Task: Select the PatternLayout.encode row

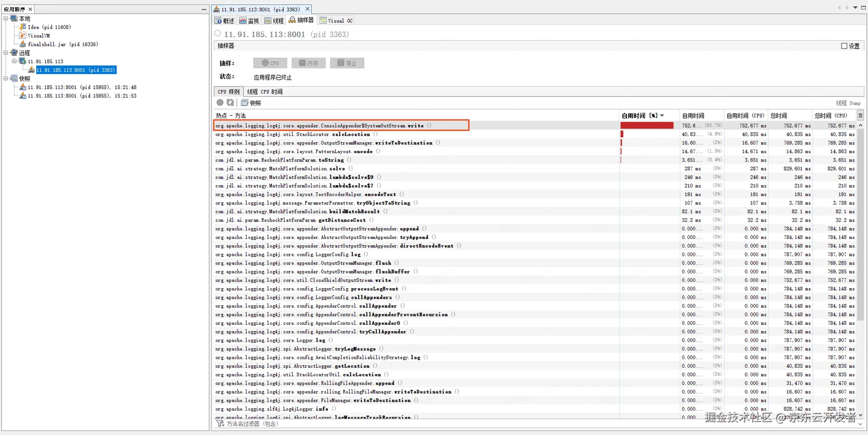Action: (535, 151)
